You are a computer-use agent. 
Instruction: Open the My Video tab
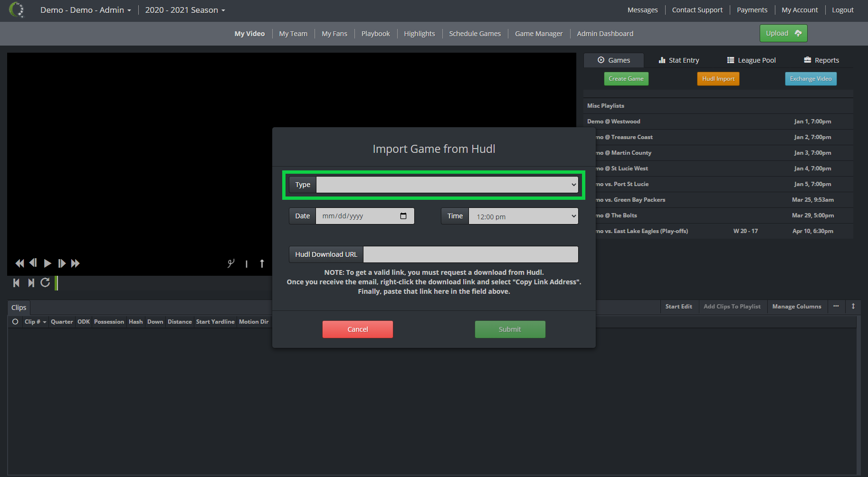coord(249,34)
